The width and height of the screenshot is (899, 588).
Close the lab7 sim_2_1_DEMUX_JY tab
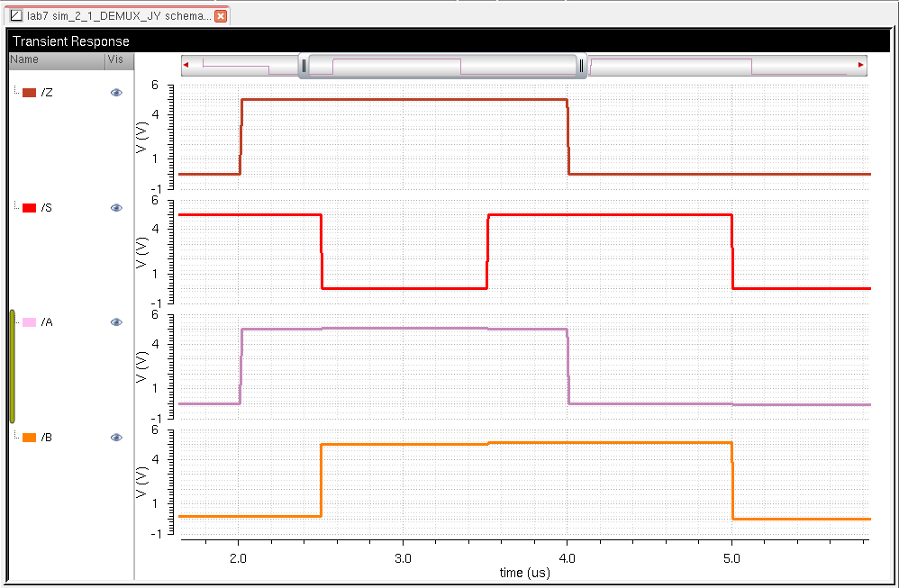[221, 16]
